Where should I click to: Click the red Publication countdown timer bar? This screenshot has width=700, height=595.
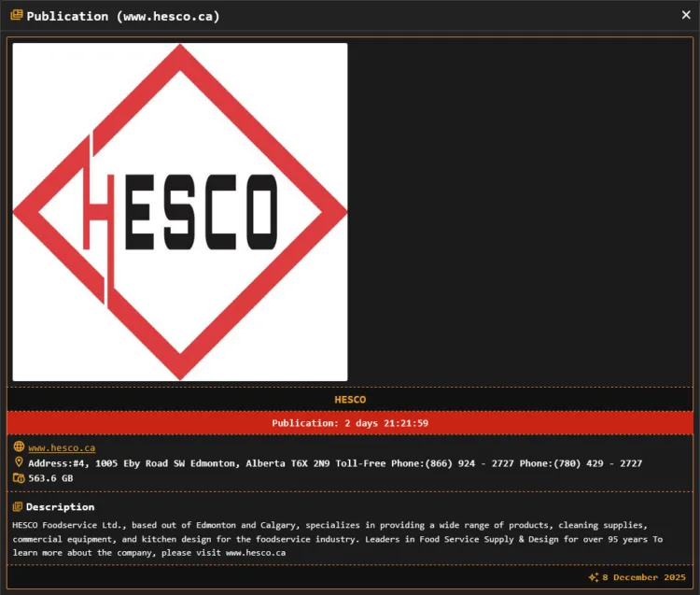pos(350,423)
